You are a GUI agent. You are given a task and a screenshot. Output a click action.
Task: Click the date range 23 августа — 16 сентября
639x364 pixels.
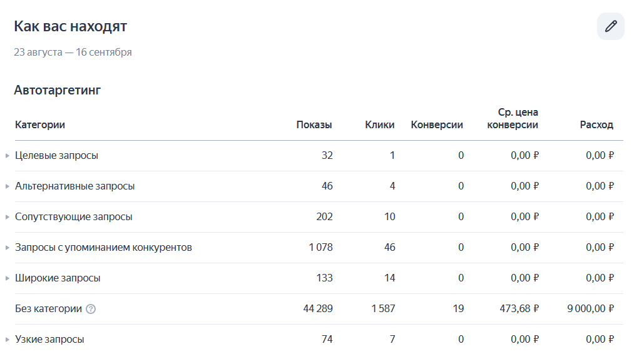(x=73, y=53)
